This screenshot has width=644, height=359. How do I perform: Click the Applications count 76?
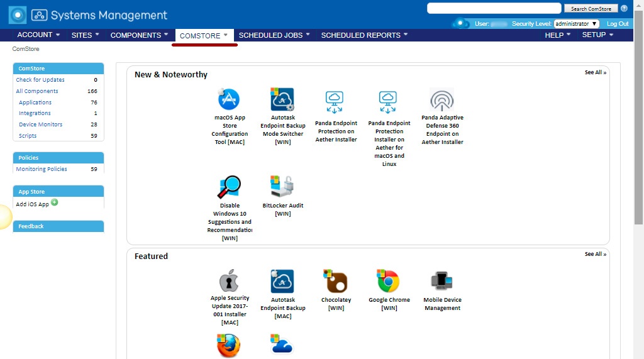[94, 102]
